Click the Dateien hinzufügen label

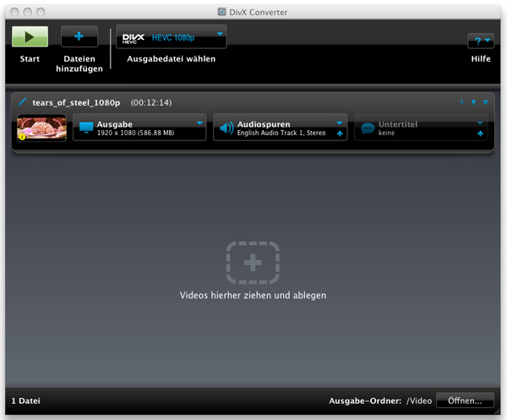79,63
